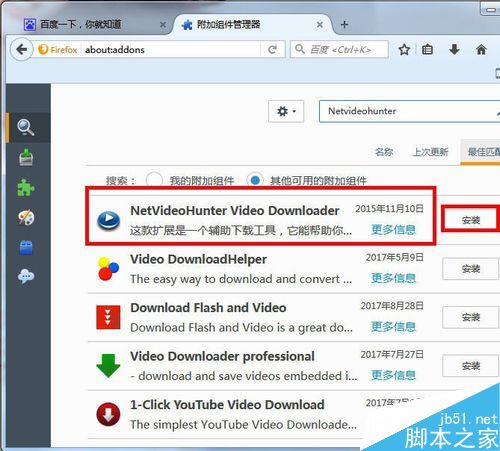The width and height of the screenshot is (500, 451).
Task: Click the NetVideoHunter blue play icon
Action: coord(108,221)
